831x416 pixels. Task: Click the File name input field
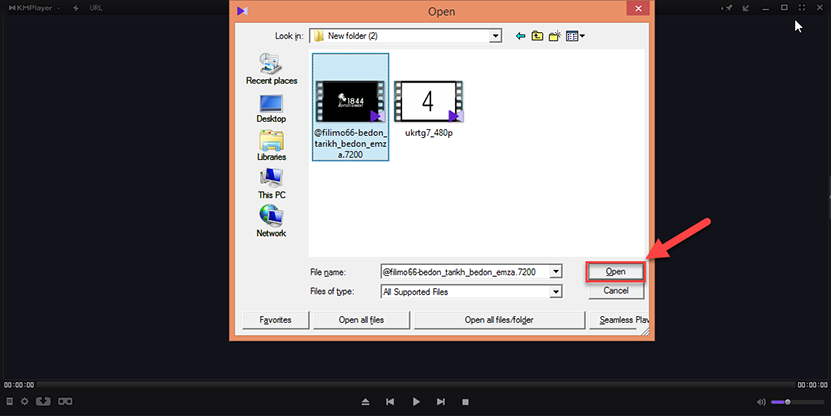(466, 272)
